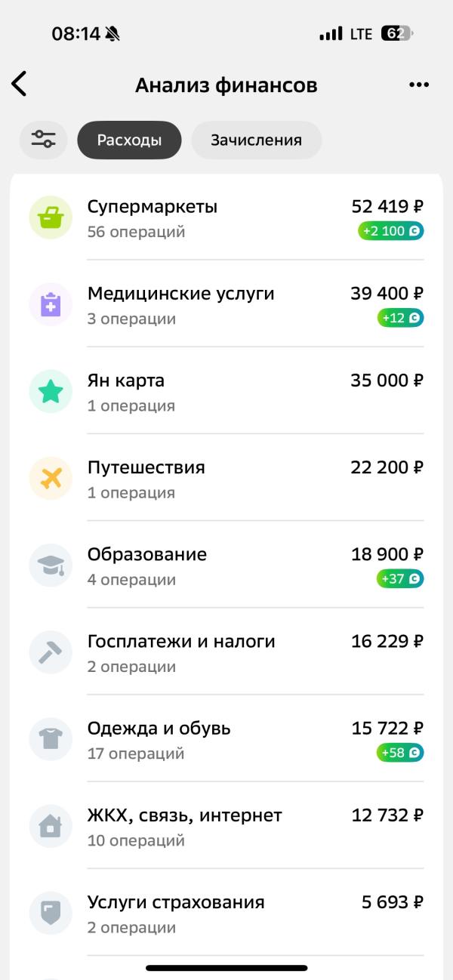Switch to the Зачисления tab
The image size is (453, 980).
pos(256,140)
